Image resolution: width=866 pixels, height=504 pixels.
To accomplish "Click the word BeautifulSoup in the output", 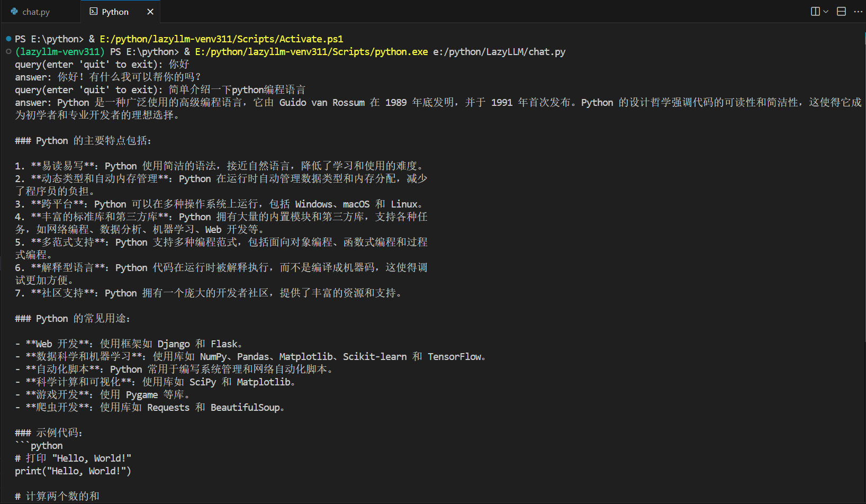I will tap(245, 408).
